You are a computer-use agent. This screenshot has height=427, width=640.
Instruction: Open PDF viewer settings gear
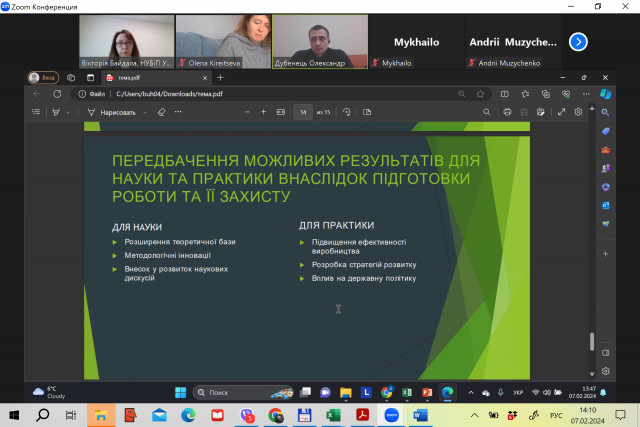578,112
